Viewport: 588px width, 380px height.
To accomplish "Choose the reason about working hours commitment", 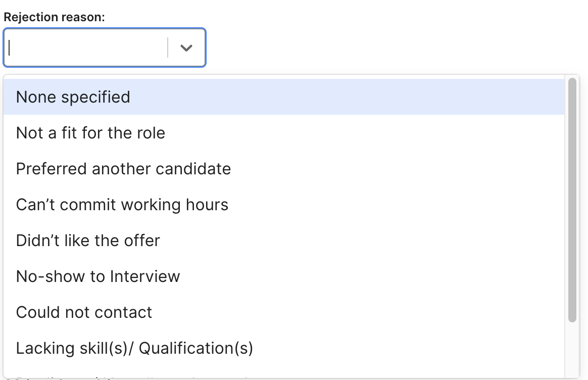I will tap(122, 205).
